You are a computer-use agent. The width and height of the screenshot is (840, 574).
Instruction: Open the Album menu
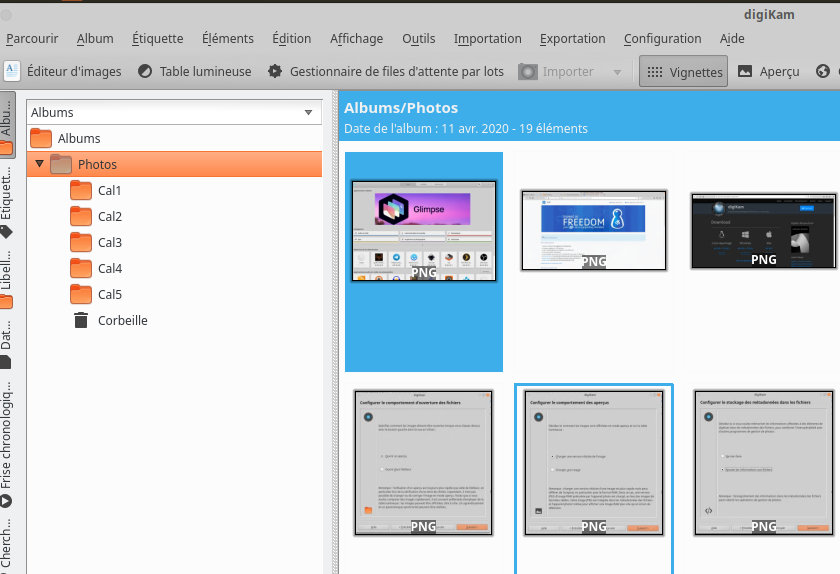tap(95, 39)
